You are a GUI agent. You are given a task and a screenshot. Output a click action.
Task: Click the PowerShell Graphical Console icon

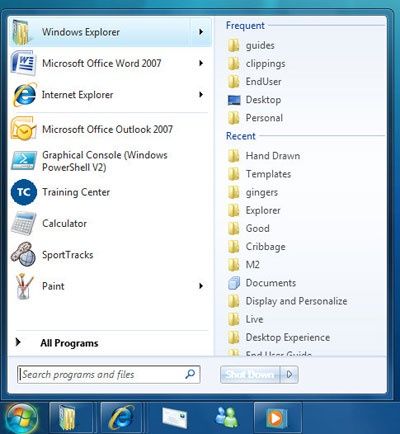(24, 160)
